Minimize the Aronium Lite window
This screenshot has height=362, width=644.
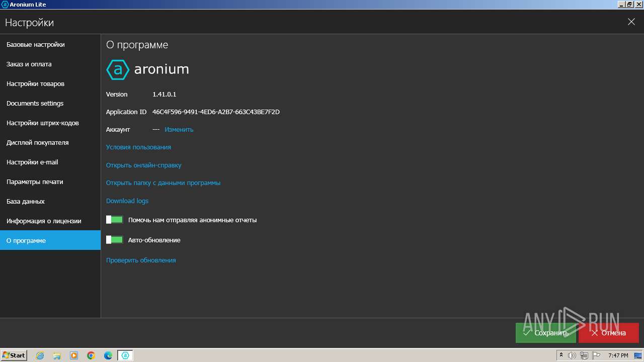(622, 4)
